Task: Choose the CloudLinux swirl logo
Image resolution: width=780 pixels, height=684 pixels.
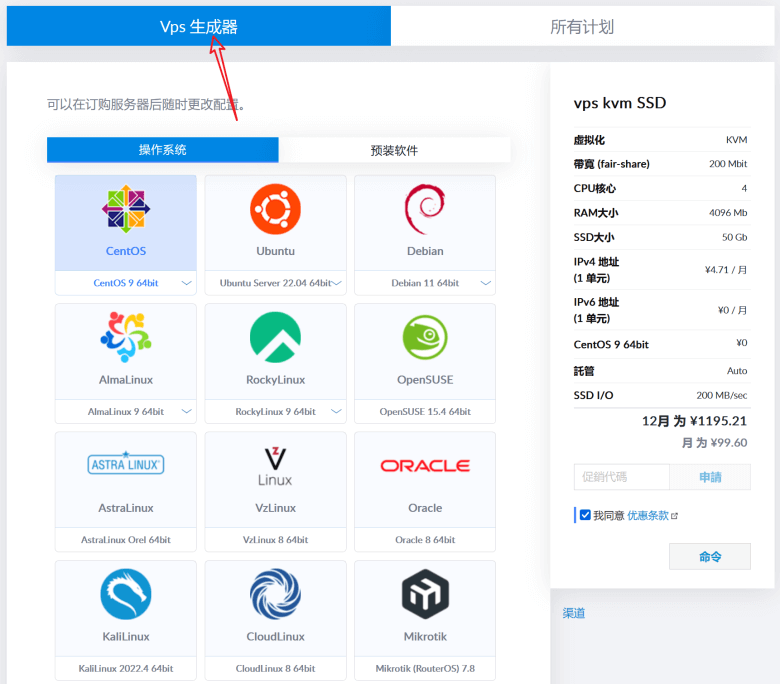Action: [275, 594]
